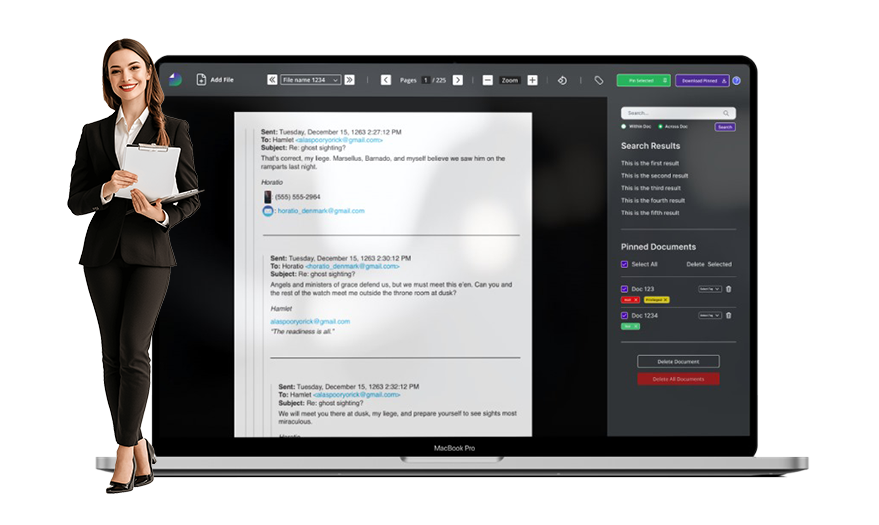
Task: Click the Add File icon
Action: coord(201,80)
